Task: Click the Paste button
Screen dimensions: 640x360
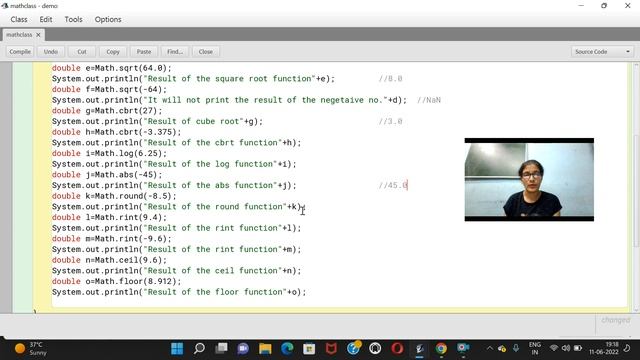Action: pyautogui.click(x=144, y=52)
